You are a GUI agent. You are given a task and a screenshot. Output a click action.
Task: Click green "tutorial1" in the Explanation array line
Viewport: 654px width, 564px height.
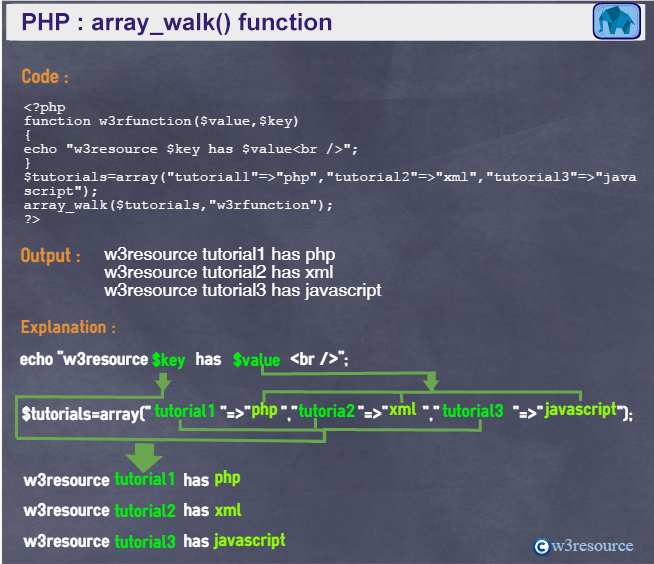pyautogui.click(x=185, y=411)
